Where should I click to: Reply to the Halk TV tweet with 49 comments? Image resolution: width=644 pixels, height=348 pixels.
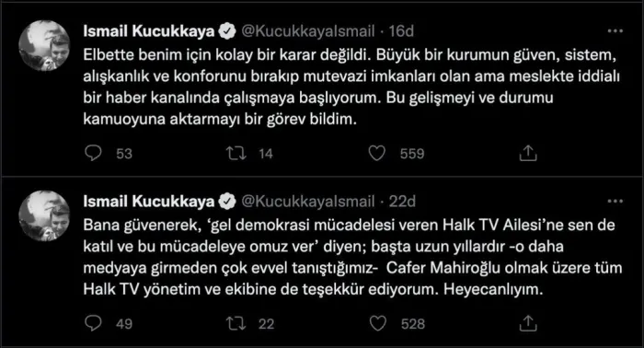pyautogui.click(x=93, y=323)
